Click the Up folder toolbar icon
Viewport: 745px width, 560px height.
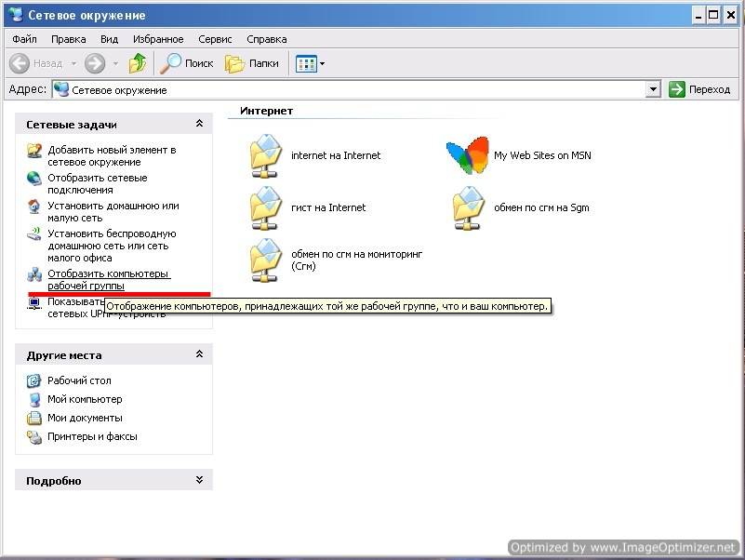point(138,63)
